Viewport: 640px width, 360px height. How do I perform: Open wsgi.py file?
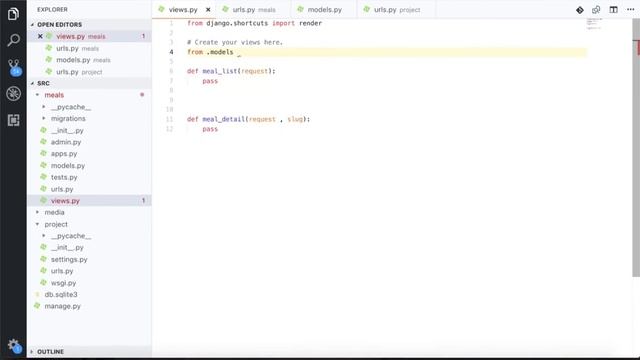pos(63,283)
